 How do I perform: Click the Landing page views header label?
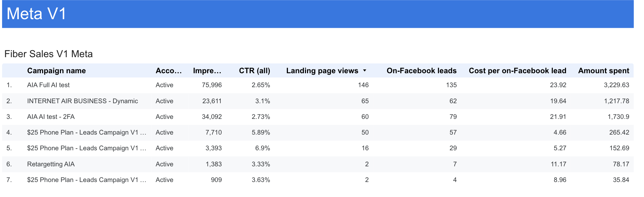click(322, 71)
